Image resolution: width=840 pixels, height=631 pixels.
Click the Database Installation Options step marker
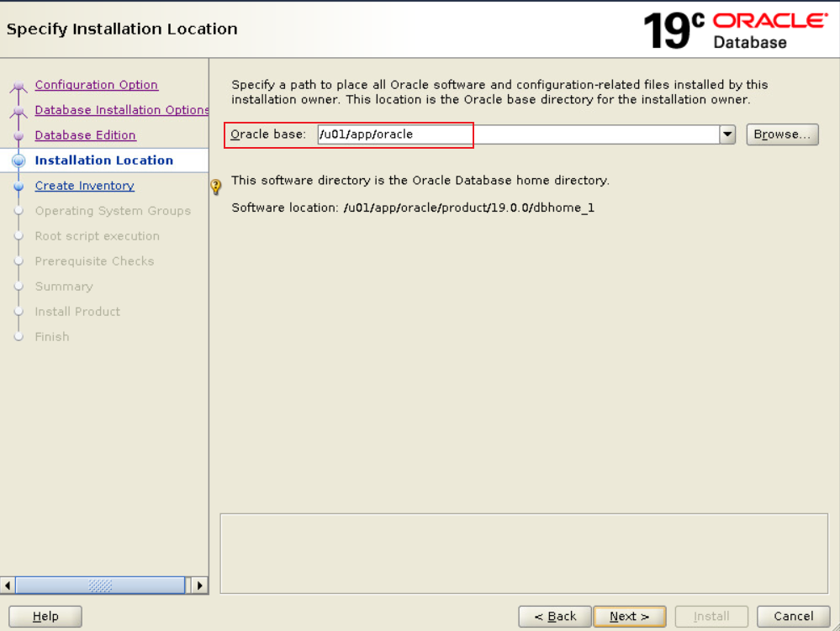point(18,111)
